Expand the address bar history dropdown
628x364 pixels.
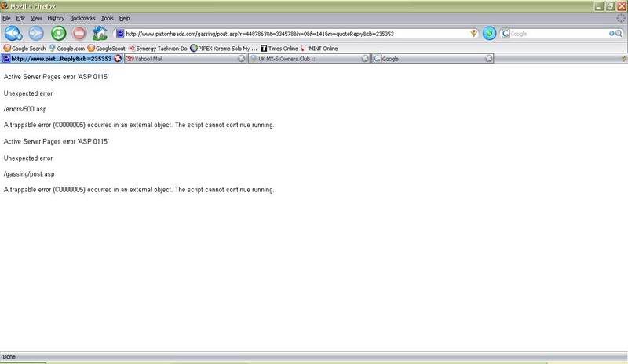(473, 34)
